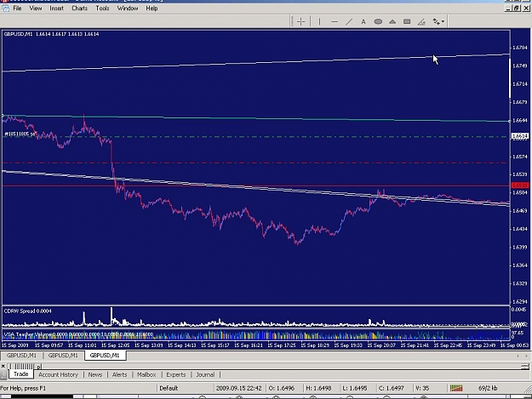The image size is (532, 399).
Task: Select the Crosshair tool
Action: tap(300, 22)
